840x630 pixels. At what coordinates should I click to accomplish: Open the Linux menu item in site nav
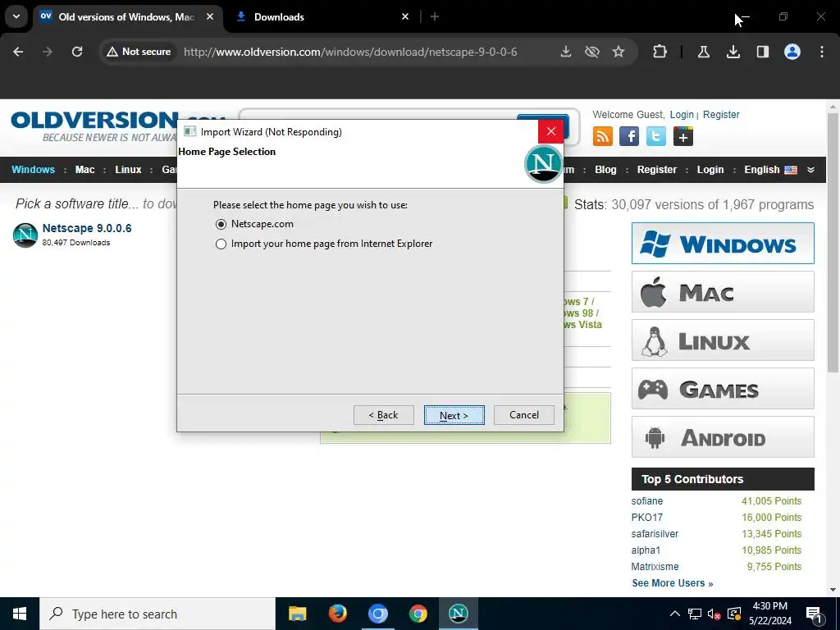(128, 170)
